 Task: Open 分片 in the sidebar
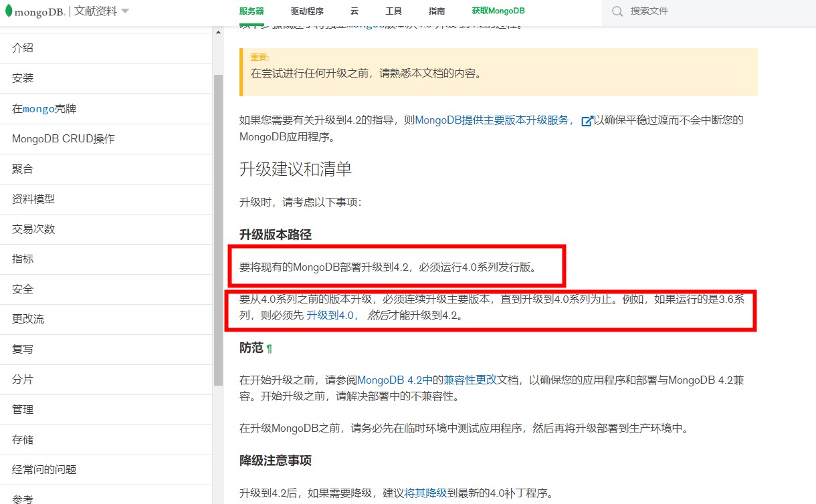click(x=106, y=379)
